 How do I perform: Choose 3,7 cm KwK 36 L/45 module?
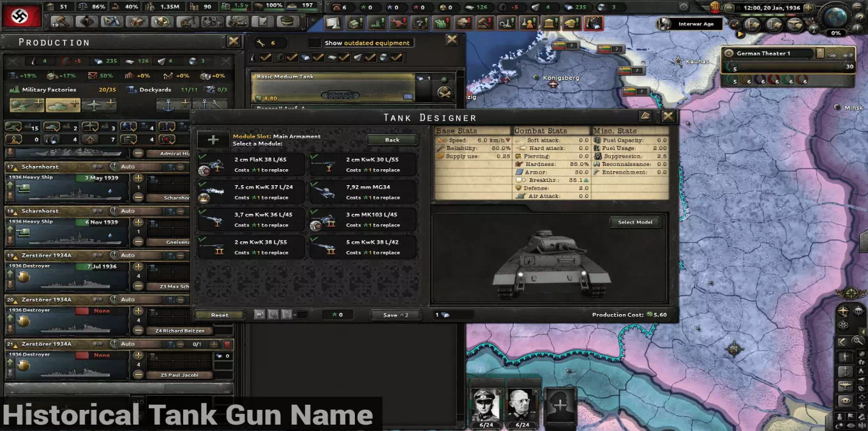pyautogui.click(x=251, y=219)
